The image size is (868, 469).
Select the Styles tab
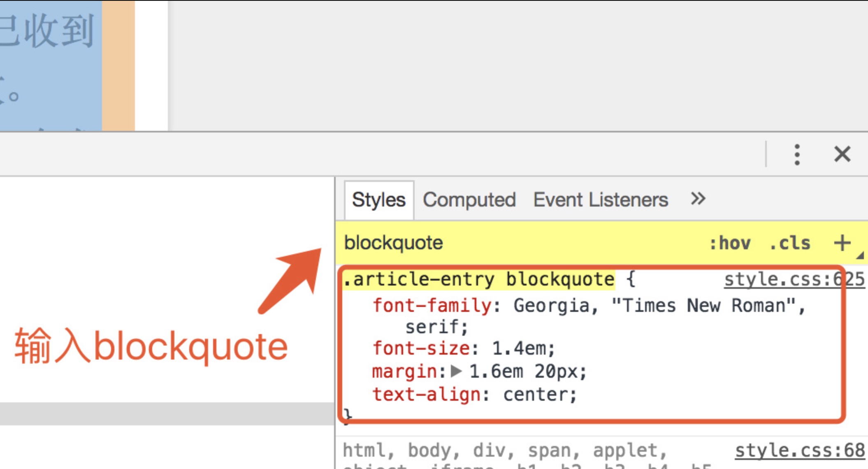pyautogui.click(x=379, y=200)
